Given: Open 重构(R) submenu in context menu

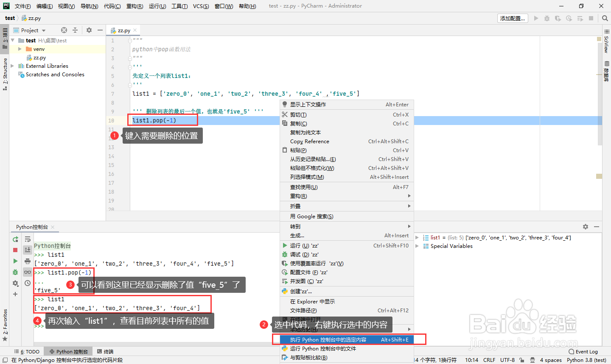Looking at the screenshot, I should (x=347, y=196).
